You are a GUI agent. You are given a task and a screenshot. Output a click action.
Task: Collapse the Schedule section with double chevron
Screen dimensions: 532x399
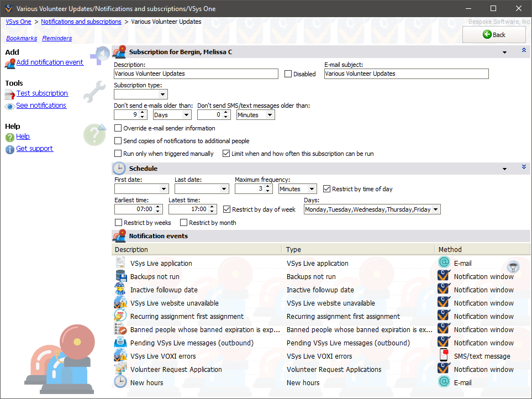[x=524, y=167]
